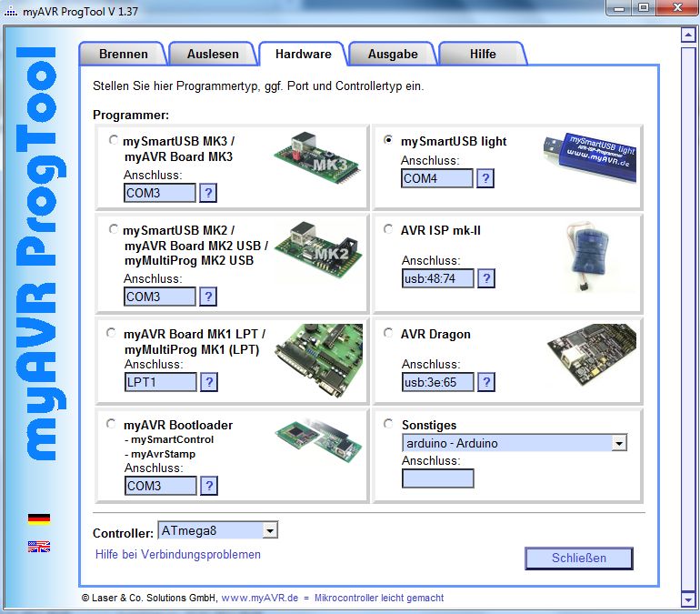Open the Hilfe tab

483,54
